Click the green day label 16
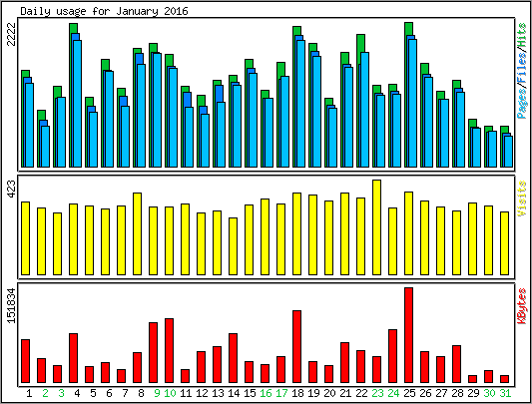 (x=266, y=393)
